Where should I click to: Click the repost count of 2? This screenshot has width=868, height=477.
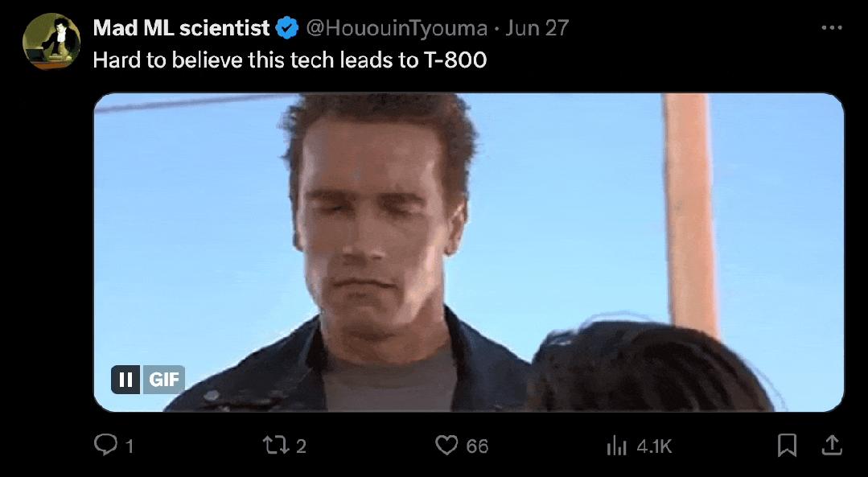point(301,446)
